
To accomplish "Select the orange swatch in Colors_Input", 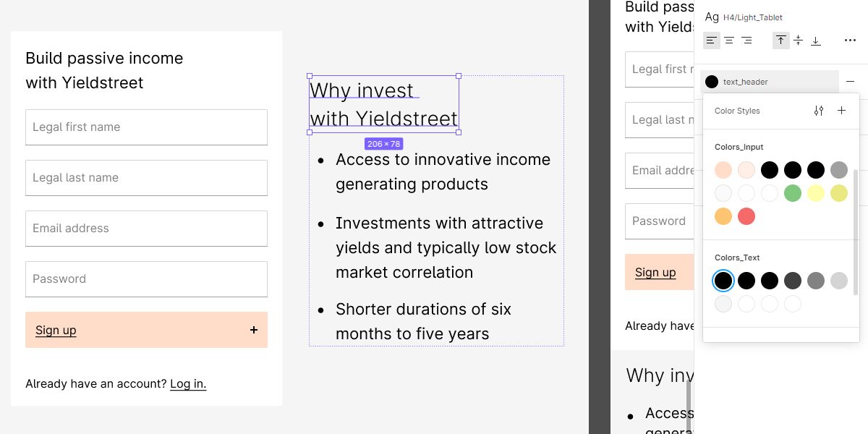I will coord(723,216).
